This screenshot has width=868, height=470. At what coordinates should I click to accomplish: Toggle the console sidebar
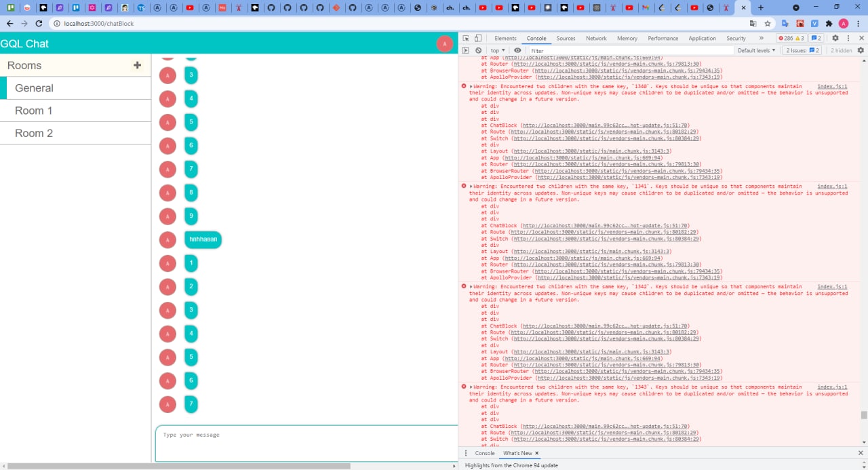[466, 50]
